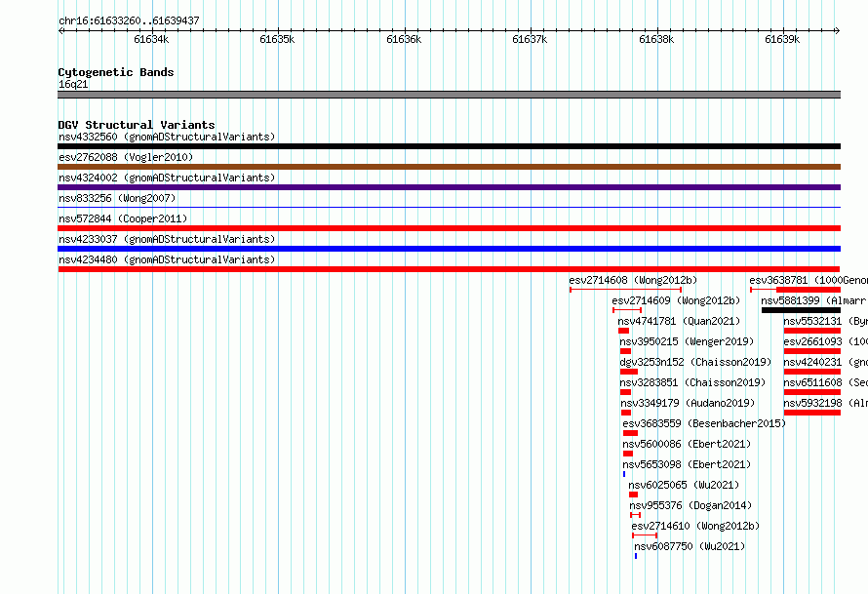
Task: Select the red nsv572844 variant bar
Action: (449, 228)
